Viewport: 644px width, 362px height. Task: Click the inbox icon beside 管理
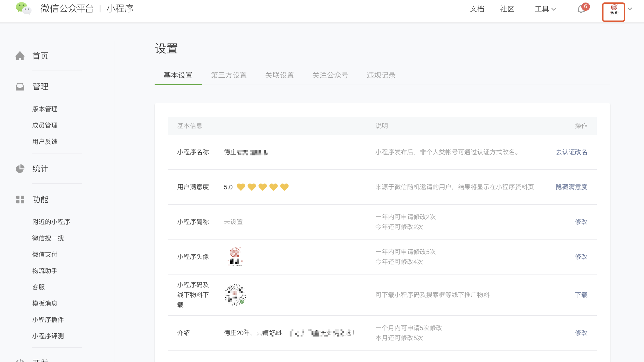(x=20, y=87)
